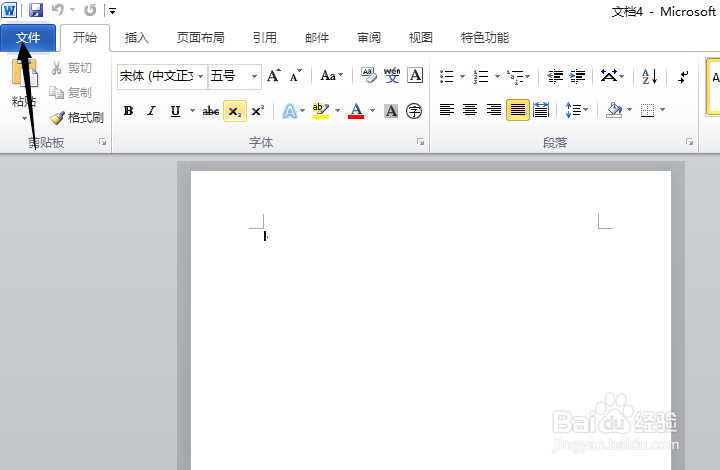720x470 pixels.
Task: Click the 复制 (Copy) button
Action: click(71, 93)
